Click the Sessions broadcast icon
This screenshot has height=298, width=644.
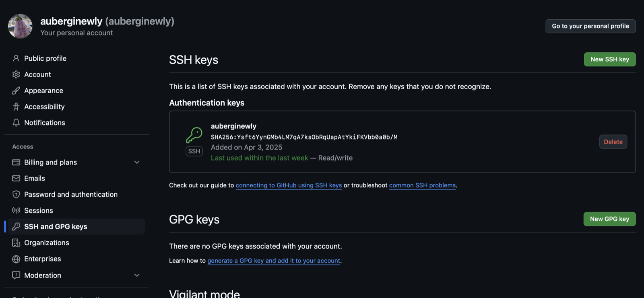click(16, 210)
